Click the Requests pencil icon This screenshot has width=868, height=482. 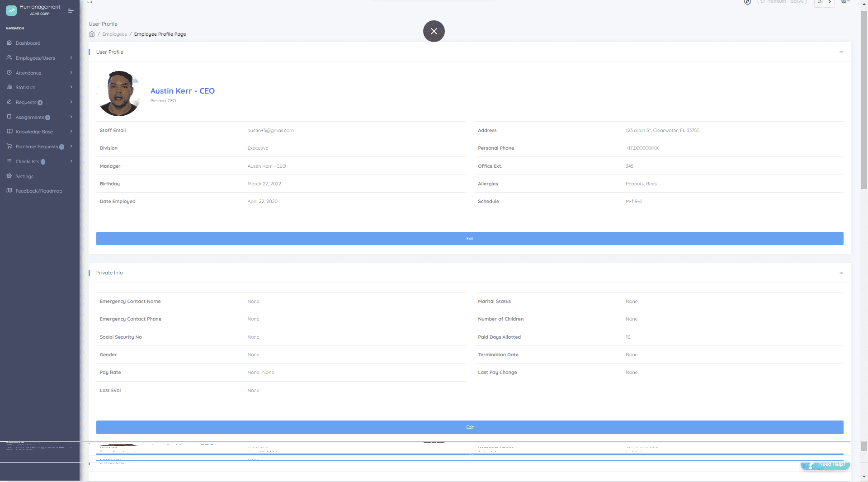[9, 102]
